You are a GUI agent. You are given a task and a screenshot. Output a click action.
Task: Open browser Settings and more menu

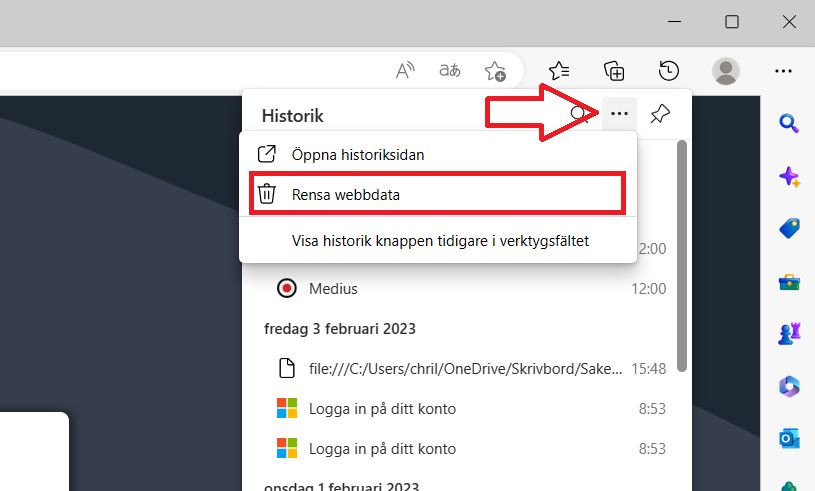784,71
